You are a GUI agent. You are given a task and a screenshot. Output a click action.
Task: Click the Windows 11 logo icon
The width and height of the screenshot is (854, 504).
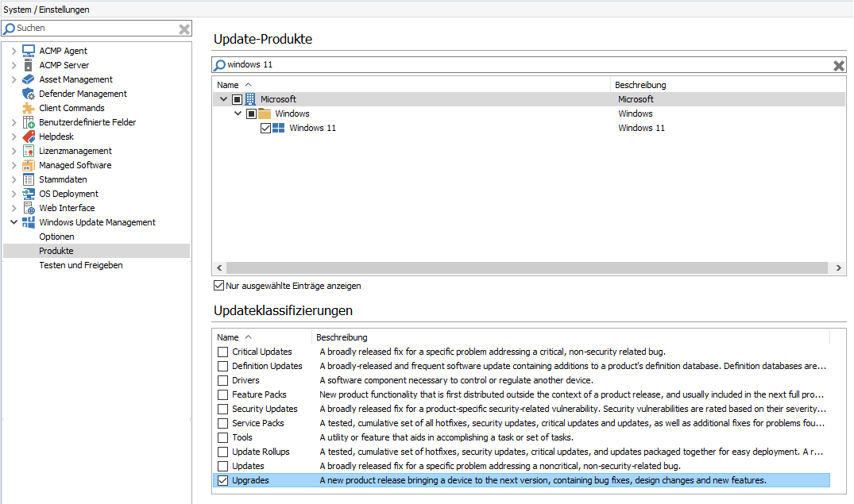[278, 128]
